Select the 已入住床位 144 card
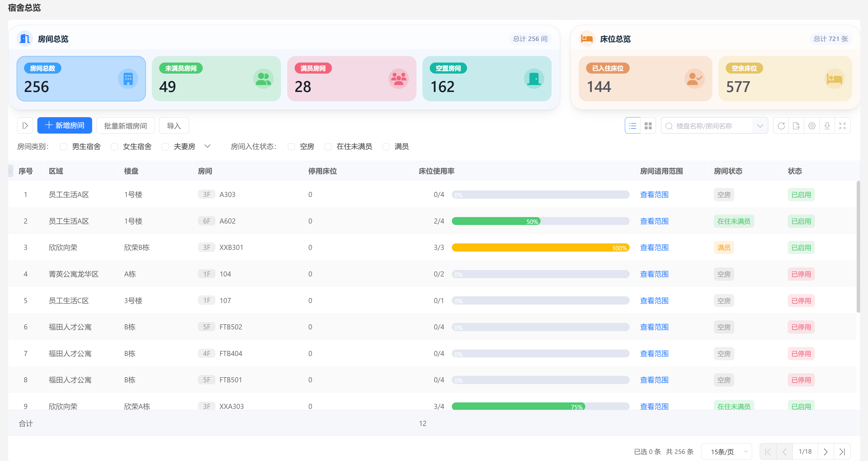This screenshot has height=461, width=868. point(645,79)
